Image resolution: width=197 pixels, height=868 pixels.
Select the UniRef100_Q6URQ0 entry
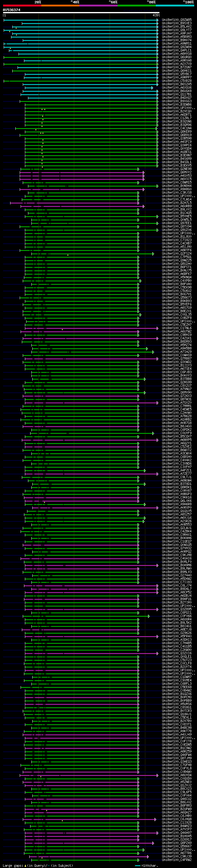tap(177, 57)
